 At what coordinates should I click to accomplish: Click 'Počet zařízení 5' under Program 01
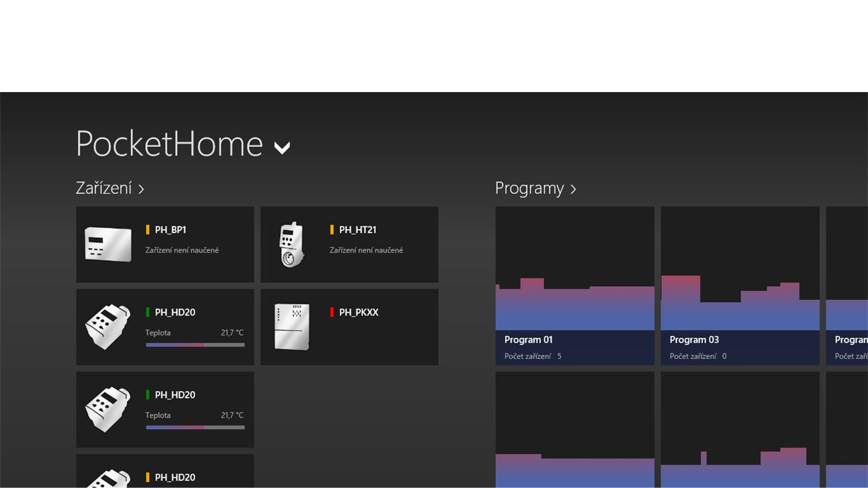[533, 356]
